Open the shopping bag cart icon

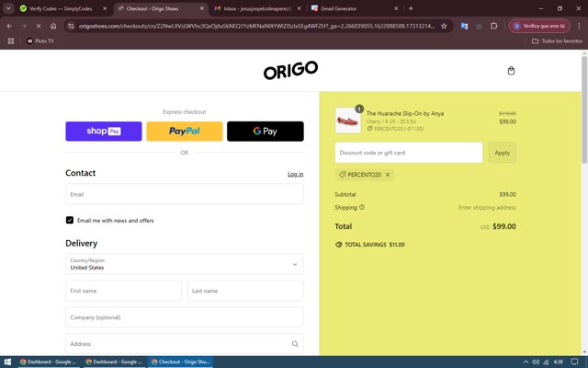coord(511,71)
